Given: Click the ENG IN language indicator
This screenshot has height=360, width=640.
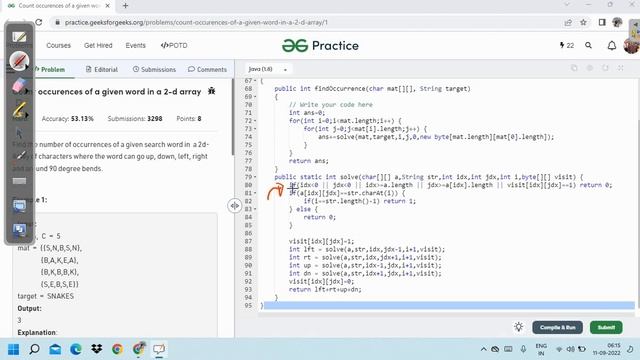Looking at the screenshot, I should pos(541,349).
